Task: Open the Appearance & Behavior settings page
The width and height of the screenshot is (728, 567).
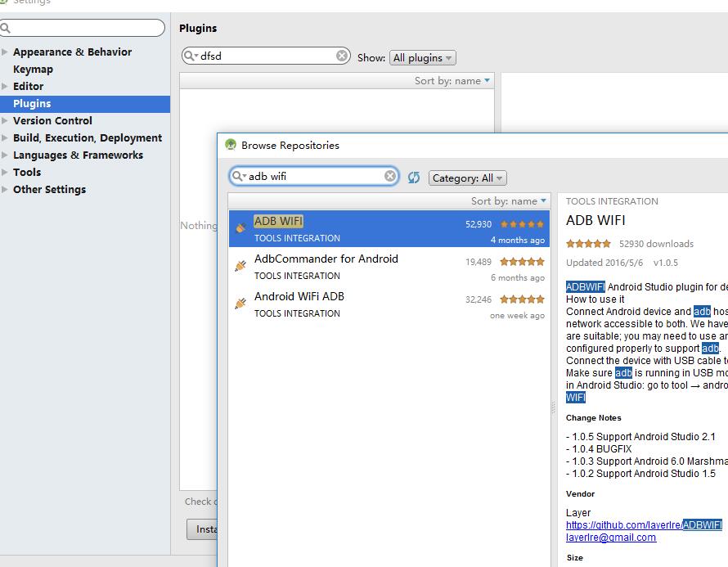Action: (73, 52)
